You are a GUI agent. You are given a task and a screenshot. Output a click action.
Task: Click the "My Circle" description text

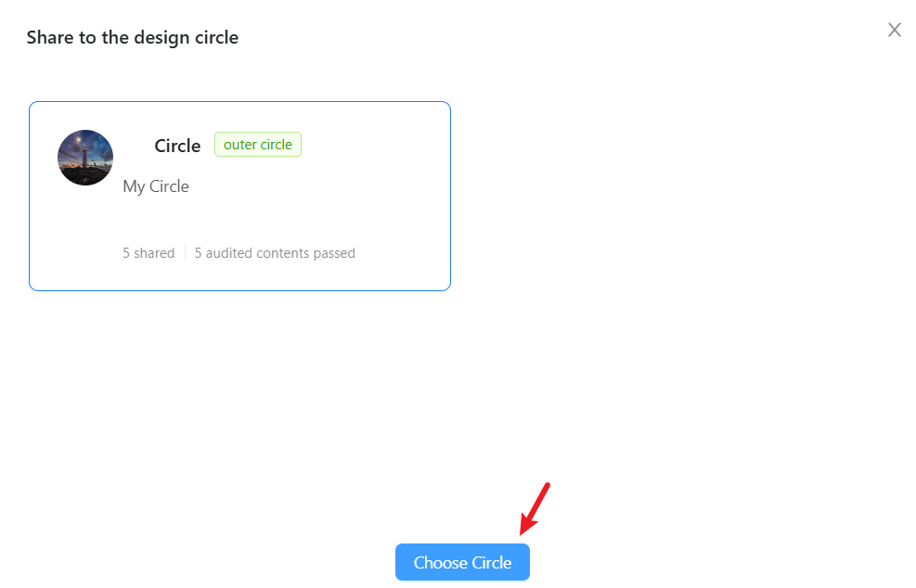click(156, 186)
